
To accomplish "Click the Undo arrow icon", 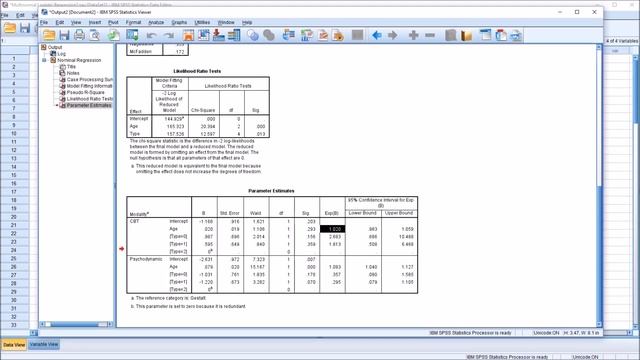I will pyautogui.click(x=151, y=36).
